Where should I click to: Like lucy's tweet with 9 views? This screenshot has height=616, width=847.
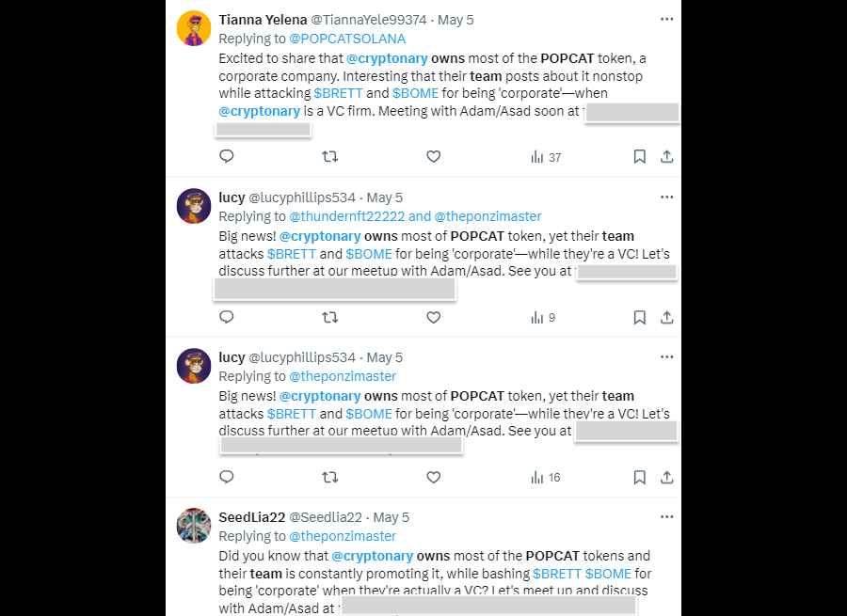(x=433, y=318)
